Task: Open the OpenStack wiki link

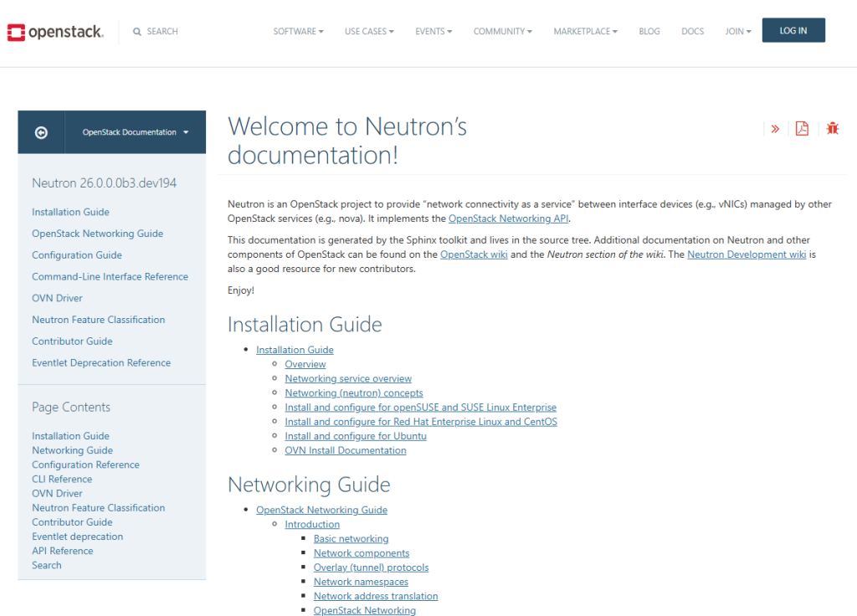Action: [x=474, y=254]
